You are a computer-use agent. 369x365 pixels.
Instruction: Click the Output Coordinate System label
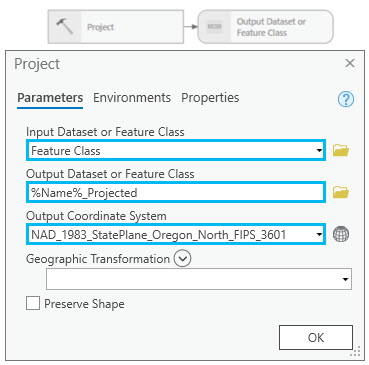[96, 216]
